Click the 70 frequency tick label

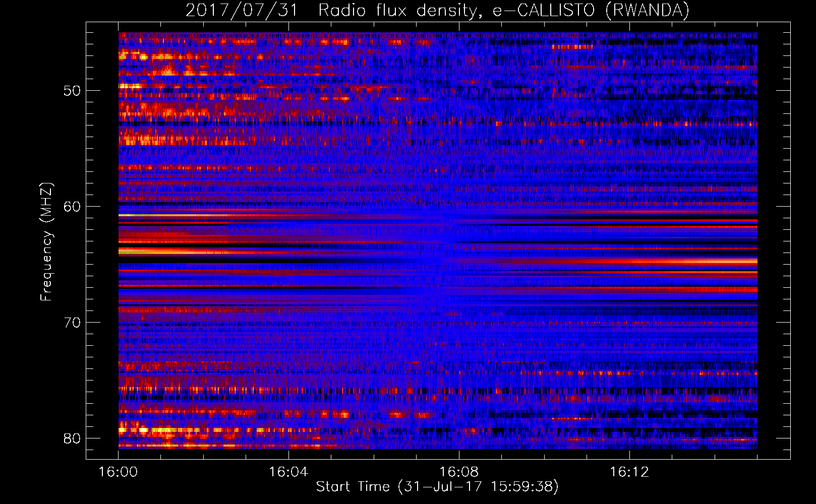[x=72, y=323]
